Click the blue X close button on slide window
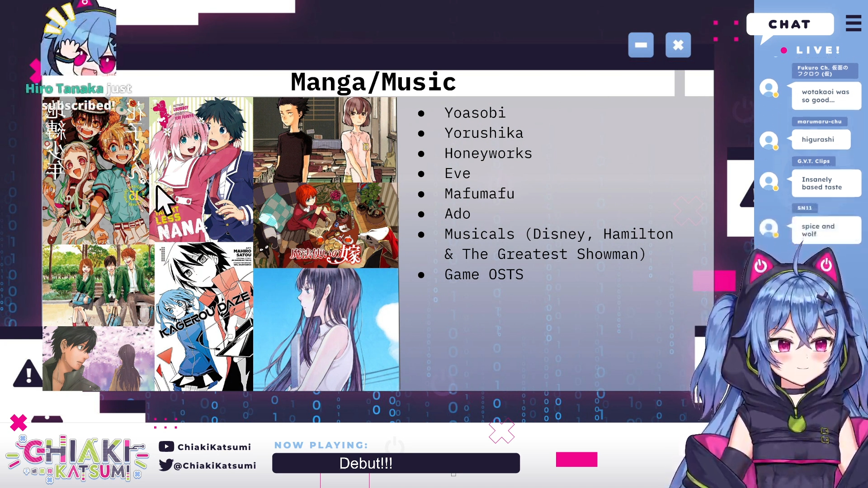The width and height of the screenshot is (868, 488). 678,45
